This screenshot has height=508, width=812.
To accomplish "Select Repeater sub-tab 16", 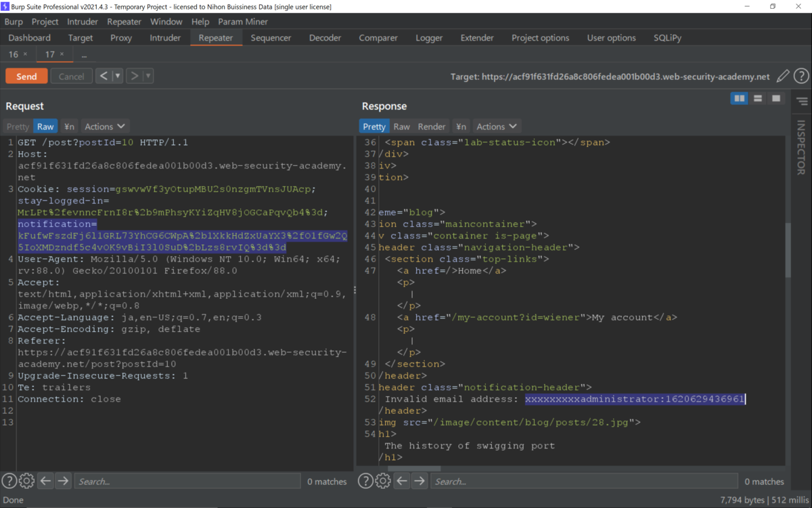I will click(x=14, y=54).
